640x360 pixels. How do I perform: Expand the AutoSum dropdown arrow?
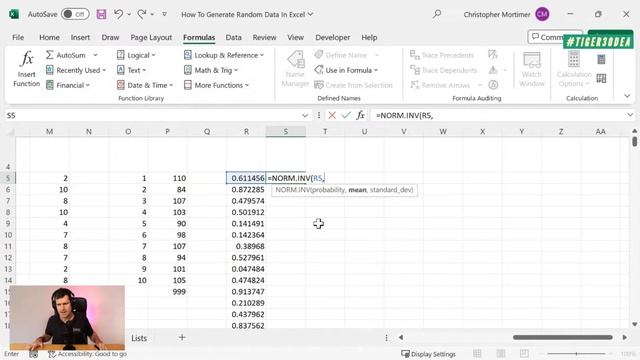[x=95, y=55]
